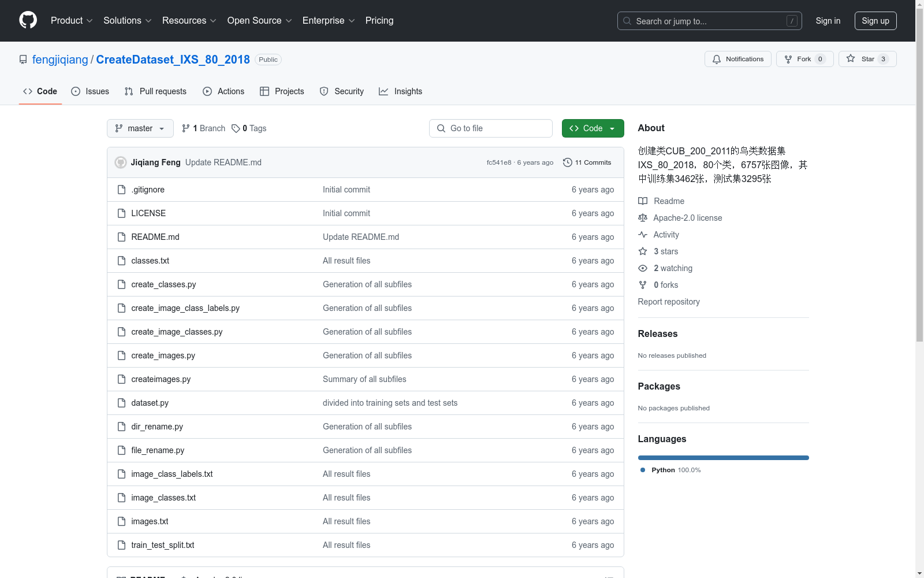
Task: Click the repository icon beside fengjiqiang
Action: pyautogui.click(x=23, y=60)
